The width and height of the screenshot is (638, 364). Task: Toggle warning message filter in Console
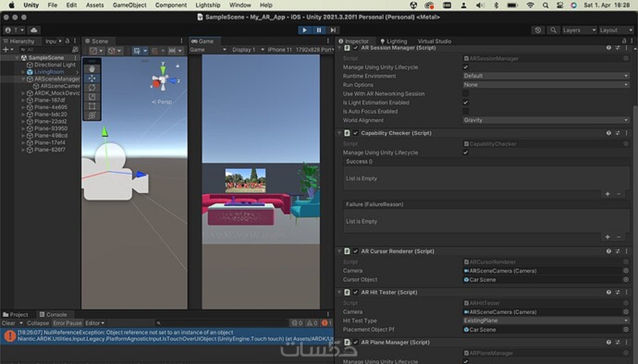click(x=312, y=323)
